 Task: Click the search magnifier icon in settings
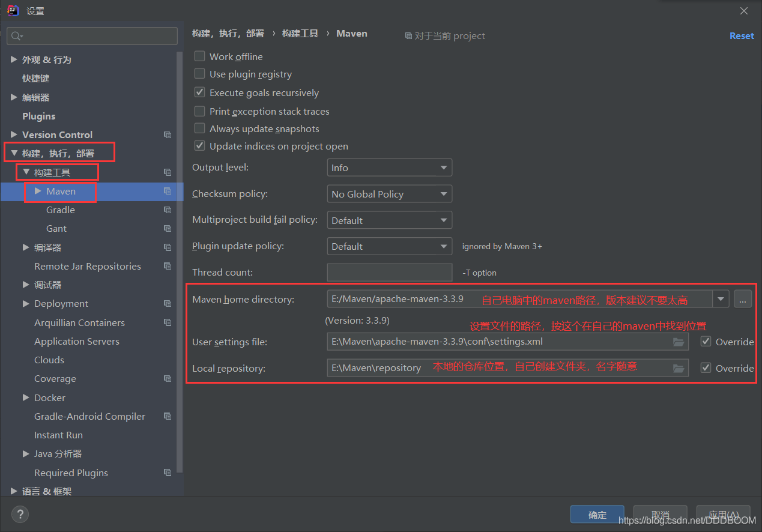(16, 36)
